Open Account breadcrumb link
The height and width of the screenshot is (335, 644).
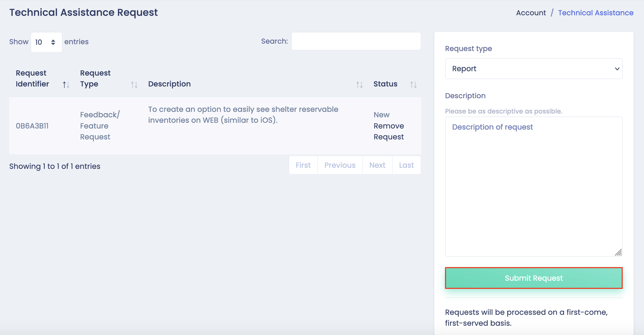pyautogui.click(x=531, y=13)
